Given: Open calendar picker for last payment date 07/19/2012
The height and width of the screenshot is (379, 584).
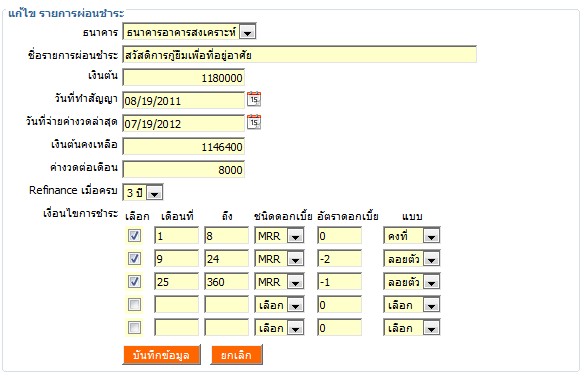Looking at the screenshot, I should pyautogui.click(x=254, y=122).
